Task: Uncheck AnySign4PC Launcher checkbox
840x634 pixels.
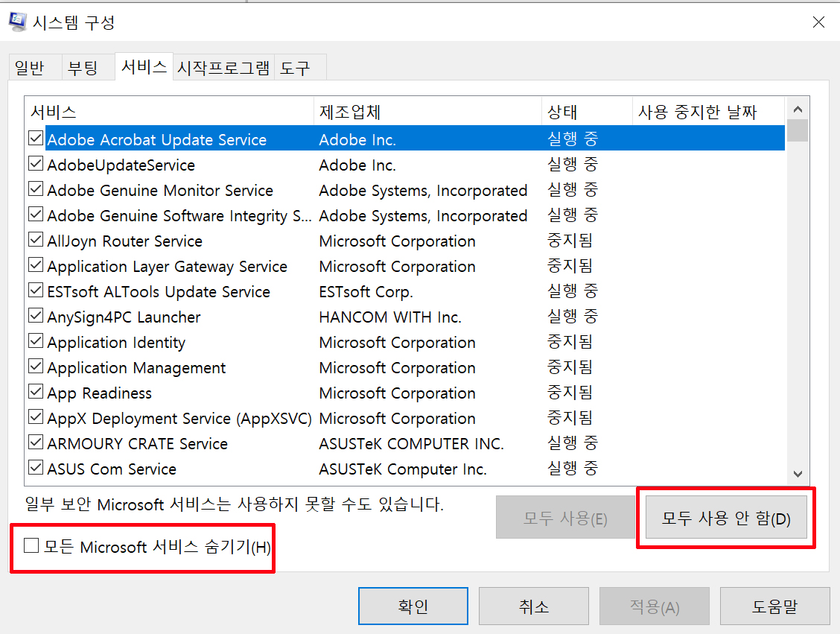Action: [x=35, y=316]
